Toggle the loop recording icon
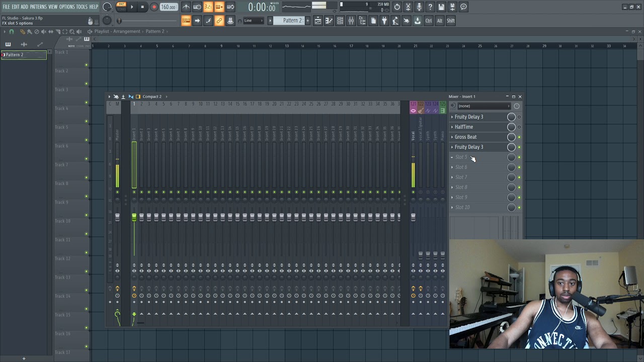Screen dimensions: 644x362 tap(230, 7)
